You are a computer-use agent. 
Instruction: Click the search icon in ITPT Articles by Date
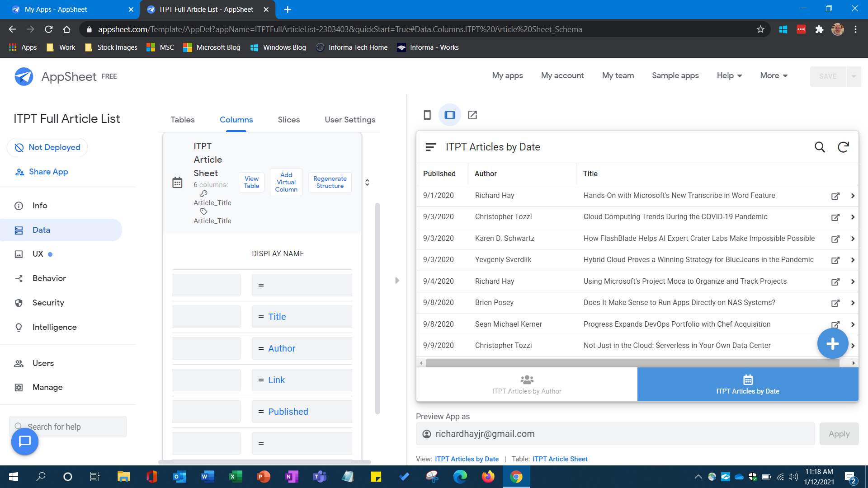(820, 147)
